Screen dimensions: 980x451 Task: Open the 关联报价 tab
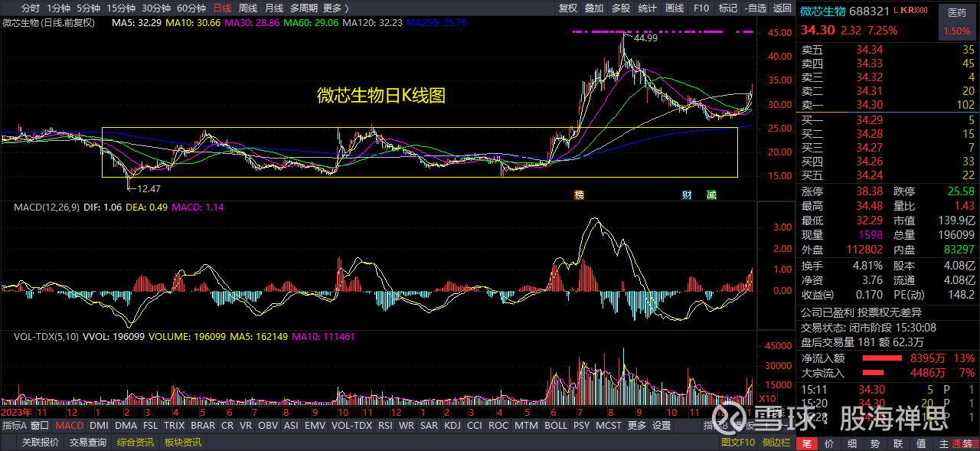point(40,442)
